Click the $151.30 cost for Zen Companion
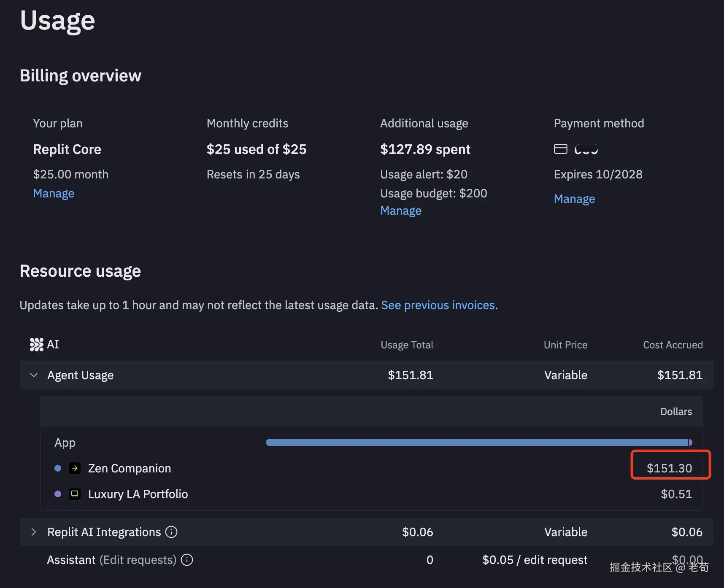Image resolution: width=724 pixels, height=588 pixels. point(669,468)
